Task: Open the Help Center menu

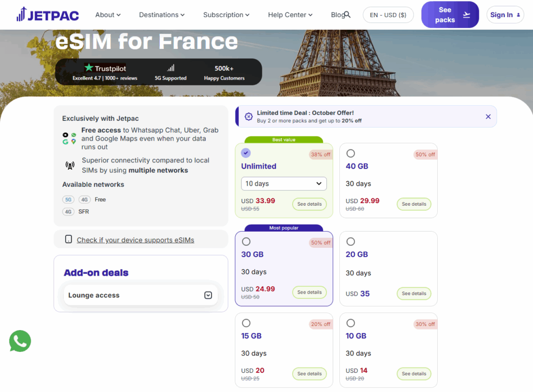Action: [290, 15]
